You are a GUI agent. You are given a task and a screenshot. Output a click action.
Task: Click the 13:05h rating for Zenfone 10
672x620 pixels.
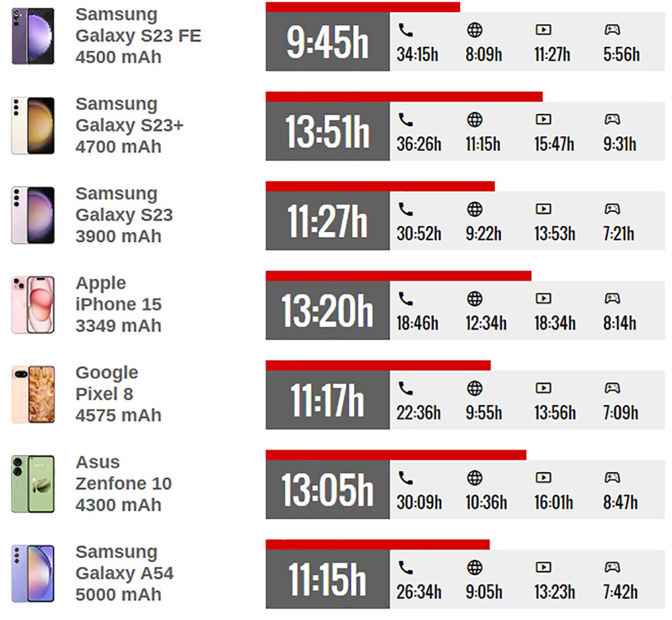point(328,490)
